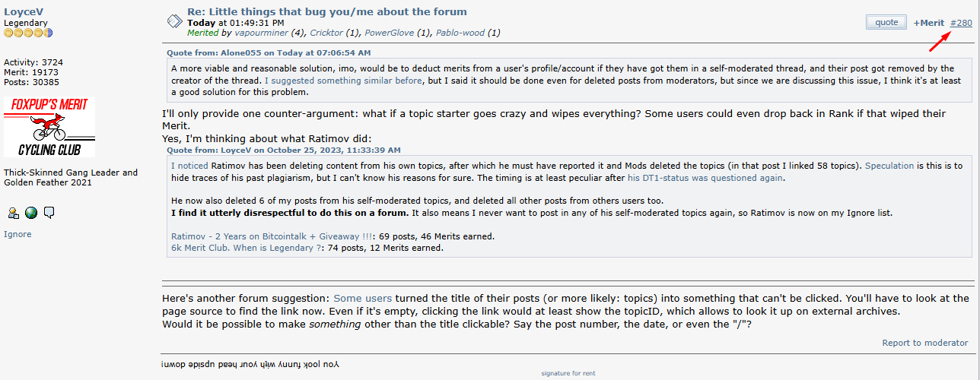The width and height of the screenshot is (980, 380).
Task: Click the Legendary rank coins row
Action: 28,33
